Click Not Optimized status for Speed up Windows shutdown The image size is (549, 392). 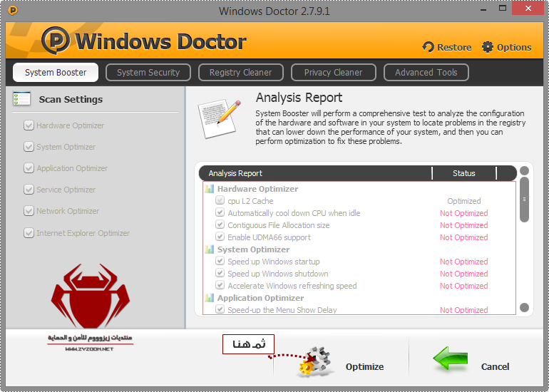[x=464, y=274]
